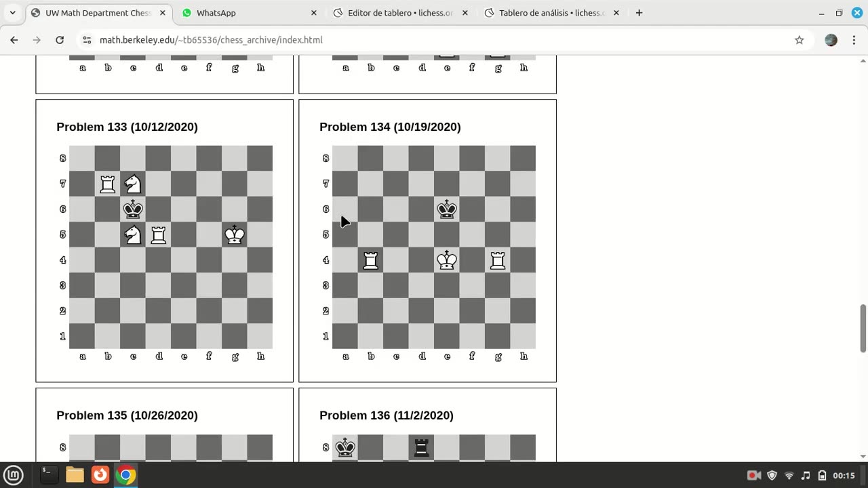Image resolution: width=868 pixels, height=488 pixels.
Task: Open Linux Mint start menu
Action: pyautogui.click(x=14, y=475)
